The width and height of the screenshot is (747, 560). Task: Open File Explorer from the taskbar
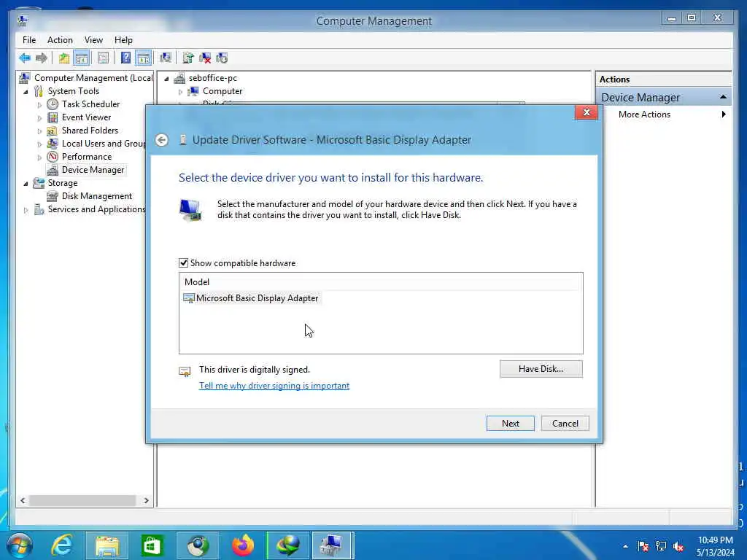pyautogui.click(x=107, y=545)
